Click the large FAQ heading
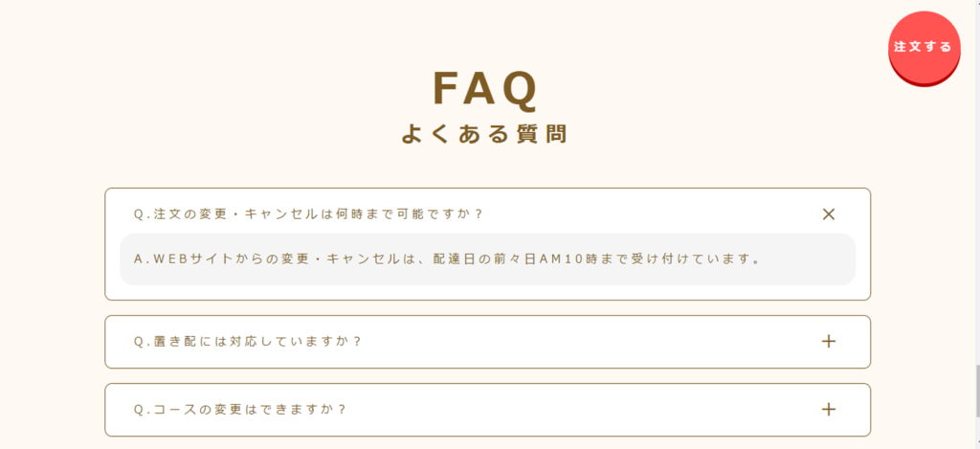Viewport: 980px width, 449px height. [x=486, y=88]
